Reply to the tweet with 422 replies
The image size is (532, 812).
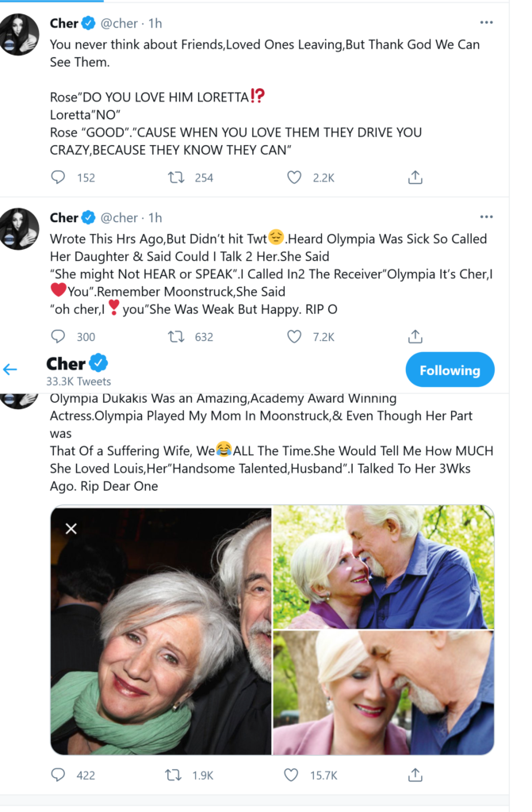coord(58,775)
